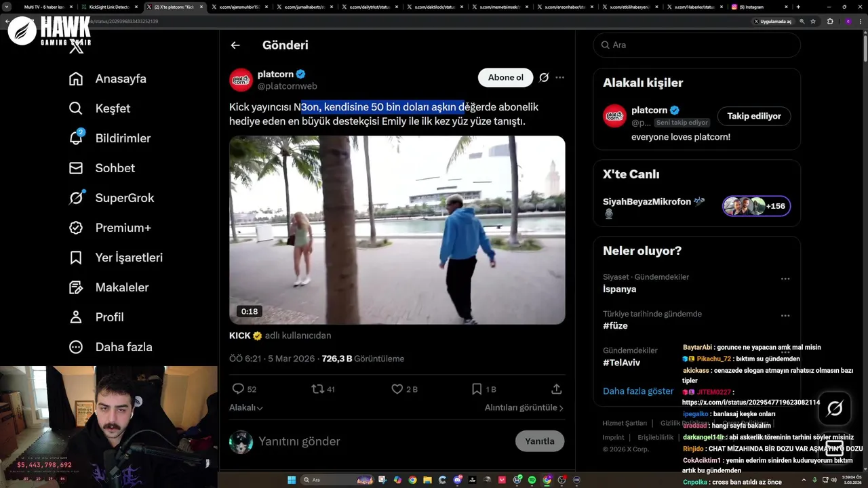Click the Windows Start button
This screenshot has width=868, height=488.
[292, 480]
